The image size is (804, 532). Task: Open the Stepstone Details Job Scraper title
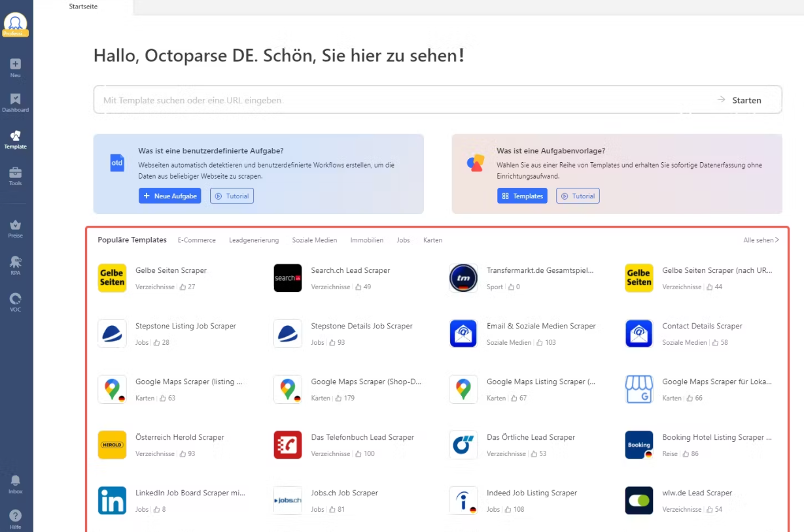(362, 326)
